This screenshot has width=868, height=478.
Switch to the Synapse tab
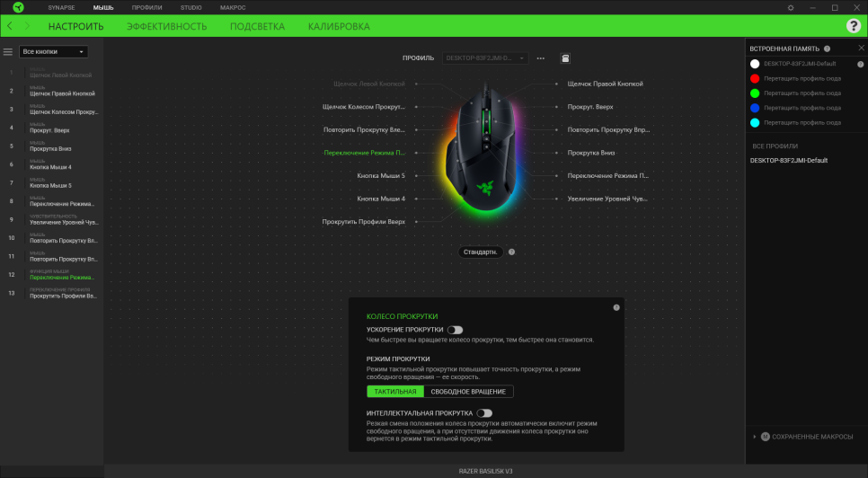tap(61, 8)
